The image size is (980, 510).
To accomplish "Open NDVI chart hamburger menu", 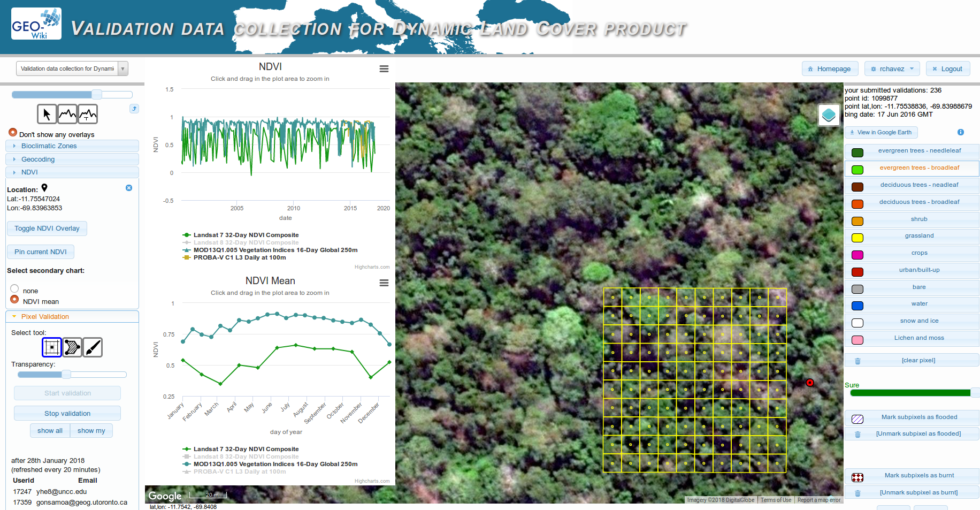I will click(384, 69).
